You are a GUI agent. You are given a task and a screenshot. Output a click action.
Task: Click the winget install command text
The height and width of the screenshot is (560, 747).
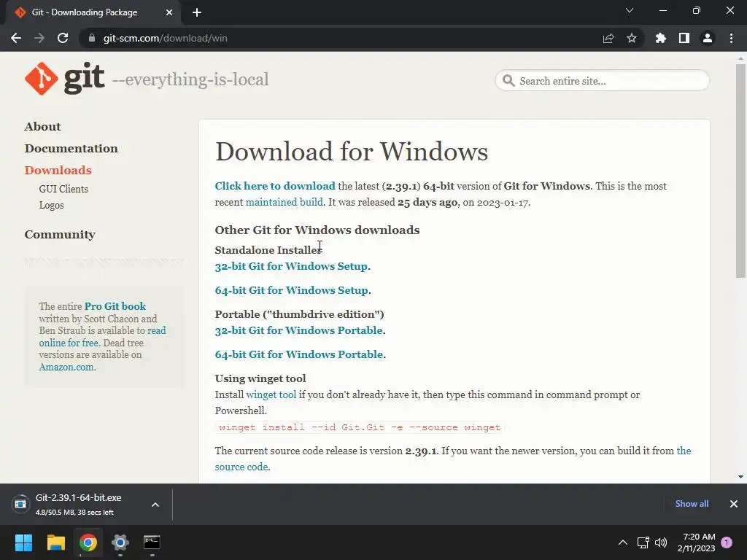click(360, 427)
